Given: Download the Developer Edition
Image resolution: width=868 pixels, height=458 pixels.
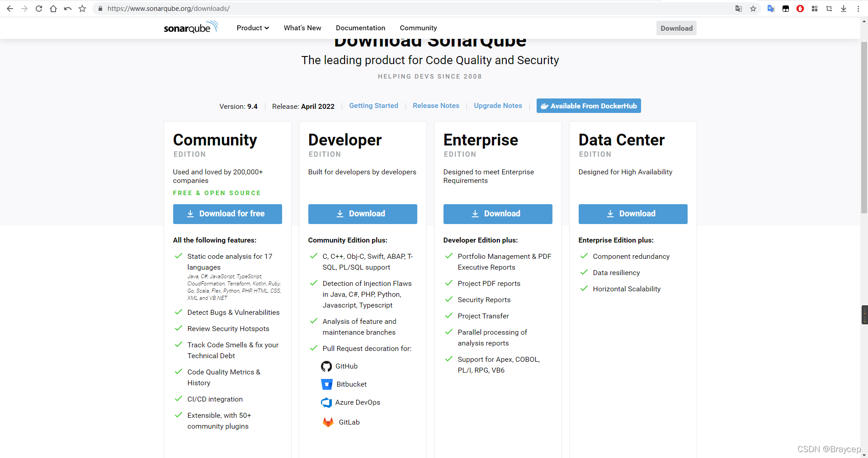Looking at the screenshot, I should tap(363, 214).
